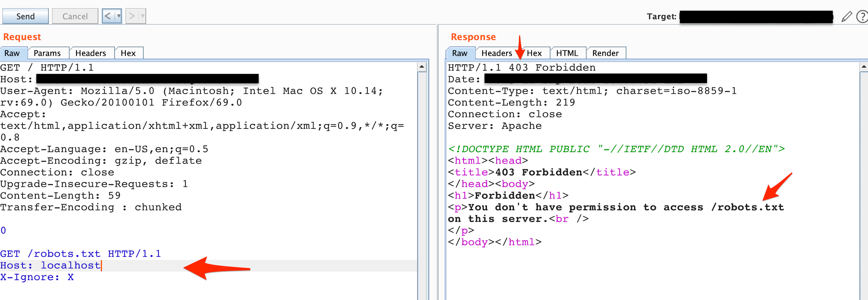
Task: Click the DOCTYPE line in response
Action: tap(616, 149)
